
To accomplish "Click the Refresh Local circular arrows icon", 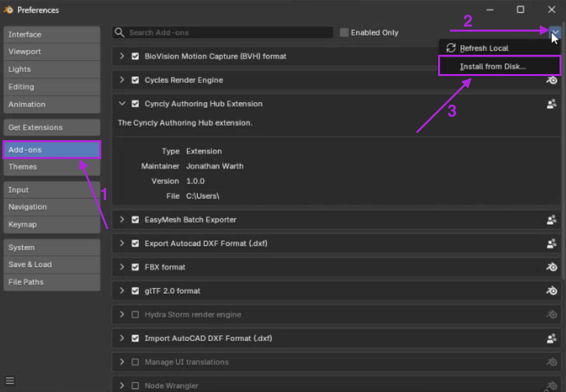I will [451, 48].
